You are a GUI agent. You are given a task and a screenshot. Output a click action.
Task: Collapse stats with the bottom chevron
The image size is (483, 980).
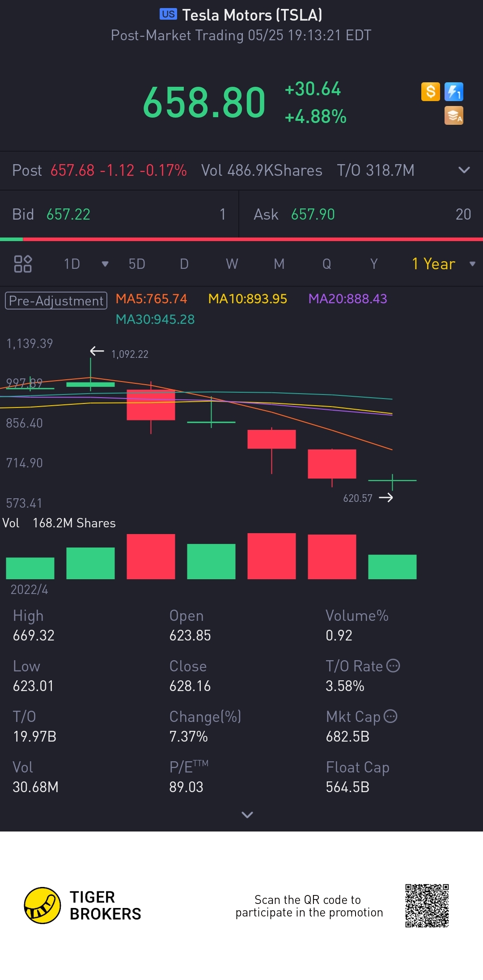pos(247,815)
